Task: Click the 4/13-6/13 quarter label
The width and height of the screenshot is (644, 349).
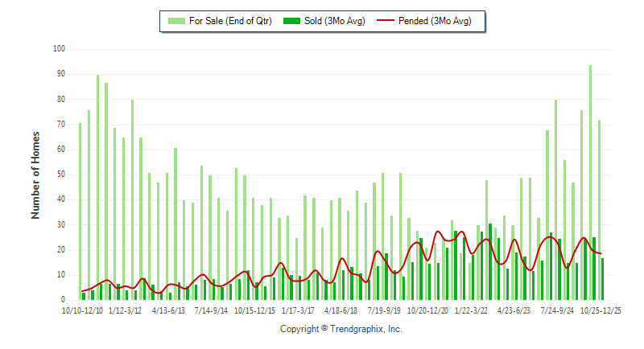Action: coord(170,310)
